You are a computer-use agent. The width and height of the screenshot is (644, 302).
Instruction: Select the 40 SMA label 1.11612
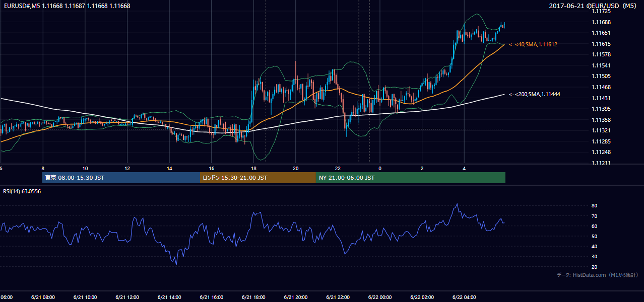533,44
